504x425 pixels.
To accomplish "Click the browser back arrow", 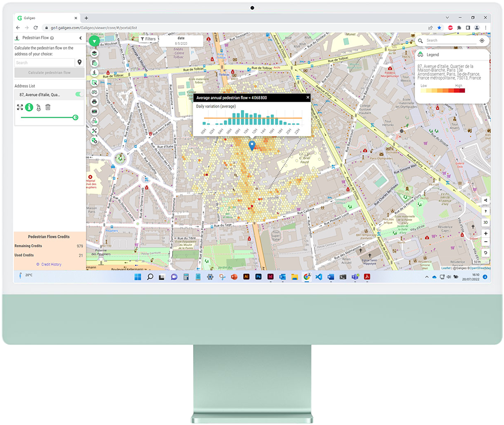I will 18,28.
